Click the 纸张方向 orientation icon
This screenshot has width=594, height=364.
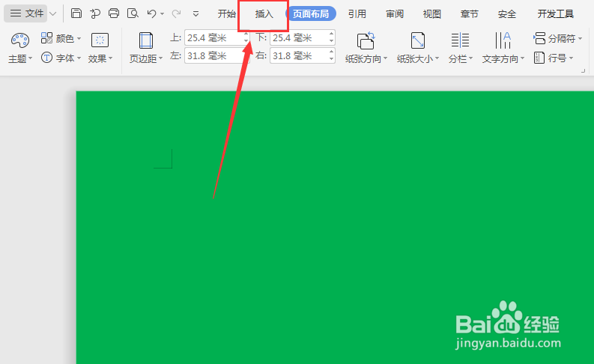pyautogui.click(x=366, y=40)
